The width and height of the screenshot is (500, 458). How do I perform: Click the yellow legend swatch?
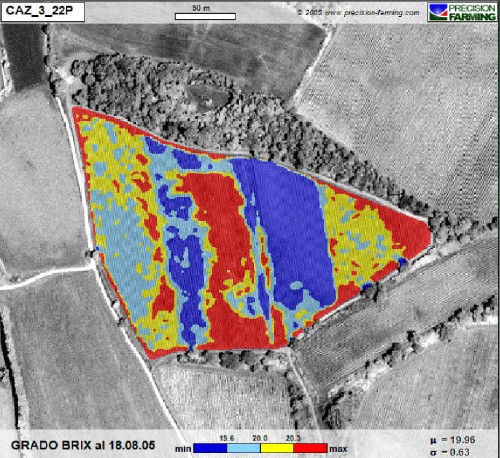[277, 448]
